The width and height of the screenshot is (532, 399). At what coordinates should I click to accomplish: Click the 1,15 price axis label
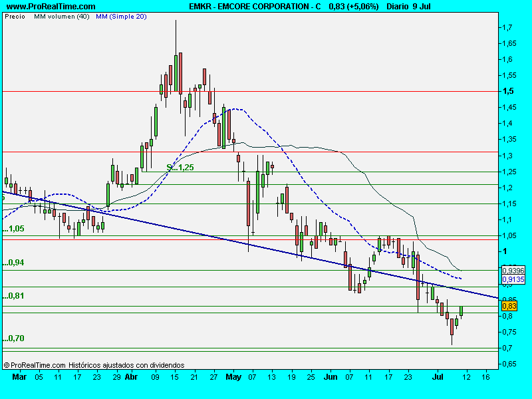click(x=509, y=203)
